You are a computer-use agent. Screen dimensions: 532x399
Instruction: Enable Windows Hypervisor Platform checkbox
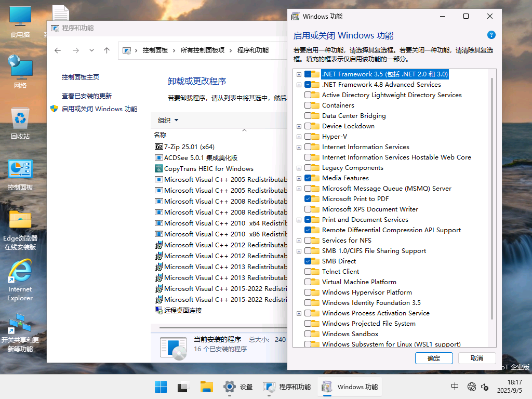click(x=308, y=292)
